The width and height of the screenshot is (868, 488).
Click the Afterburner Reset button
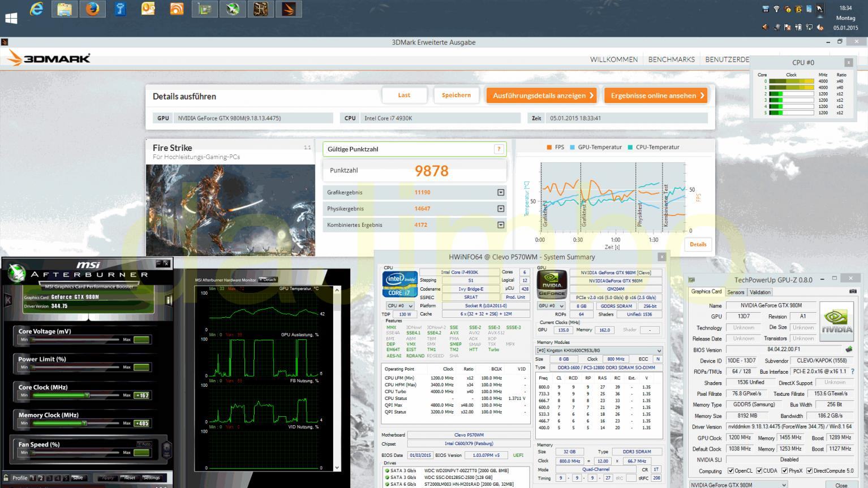(x=130, y=478)
